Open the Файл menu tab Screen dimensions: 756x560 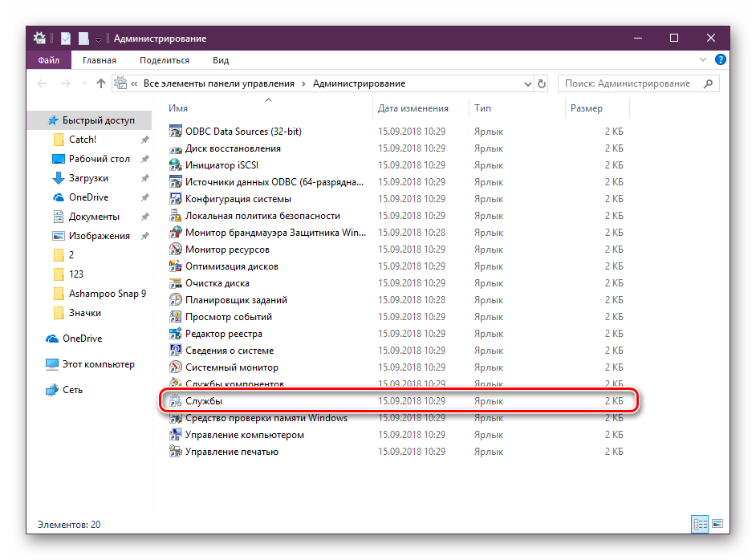pos(49,60)
